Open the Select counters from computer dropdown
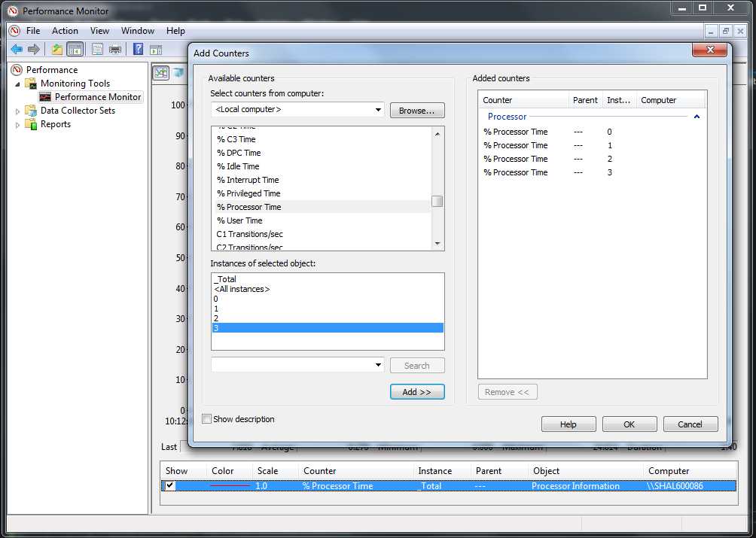The width and height of the screenshot is (756, 538). coord(379,110)
